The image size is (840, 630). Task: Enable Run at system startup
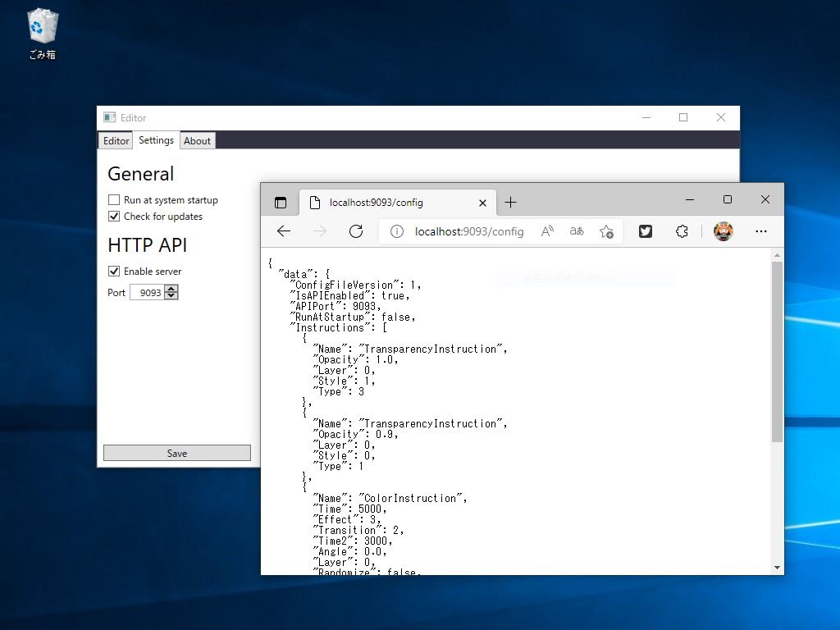[x=112, y=199]
